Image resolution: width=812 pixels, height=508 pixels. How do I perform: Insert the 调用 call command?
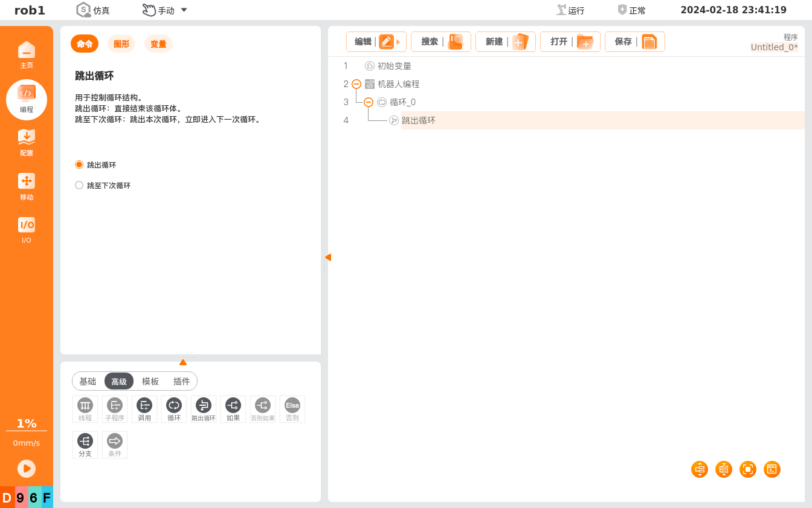click(144, 409)
